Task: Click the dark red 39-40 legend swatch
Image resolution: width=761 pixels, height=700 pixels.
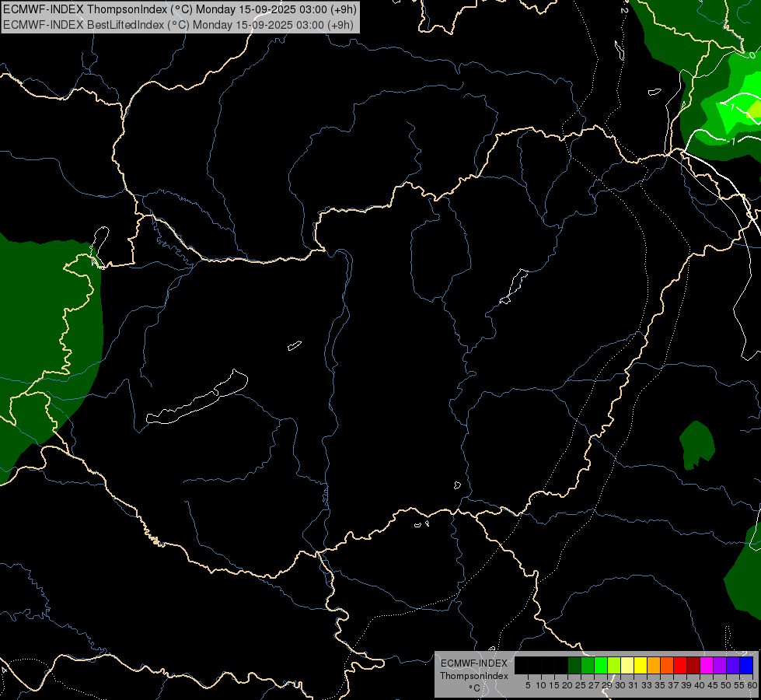Action: click(693, 665)
